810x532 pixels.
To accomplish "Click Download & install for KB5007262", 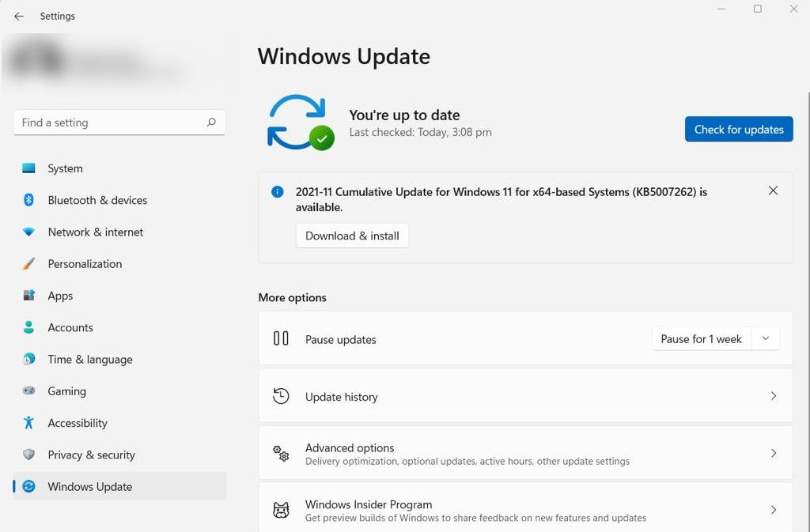I will [352, 236].
